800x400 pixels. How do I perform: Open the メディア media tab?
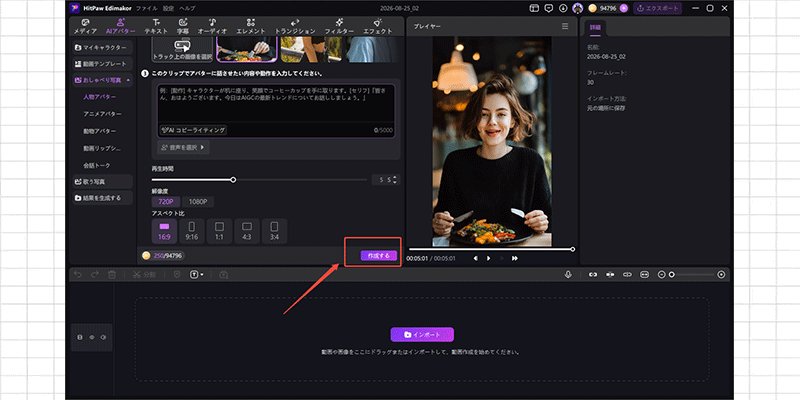tap(85, 27)
